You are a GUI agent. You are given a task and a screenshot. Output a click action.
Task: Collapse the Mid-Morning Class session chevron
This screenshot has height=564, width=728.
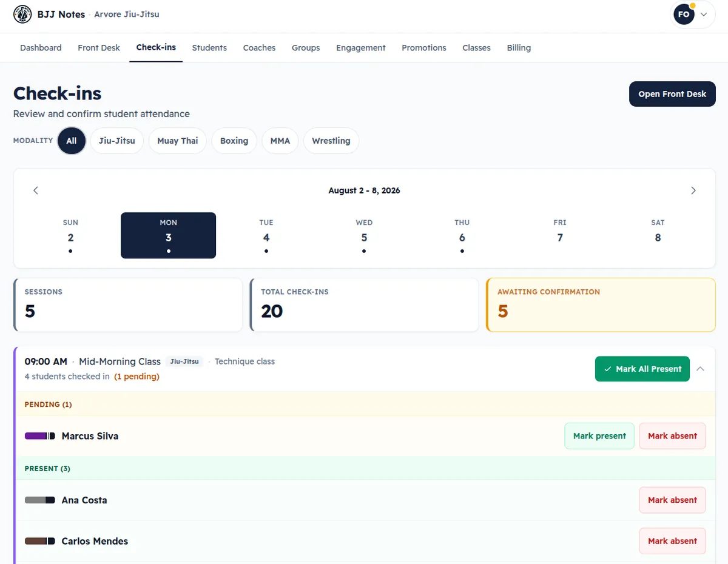coord(700,369)
